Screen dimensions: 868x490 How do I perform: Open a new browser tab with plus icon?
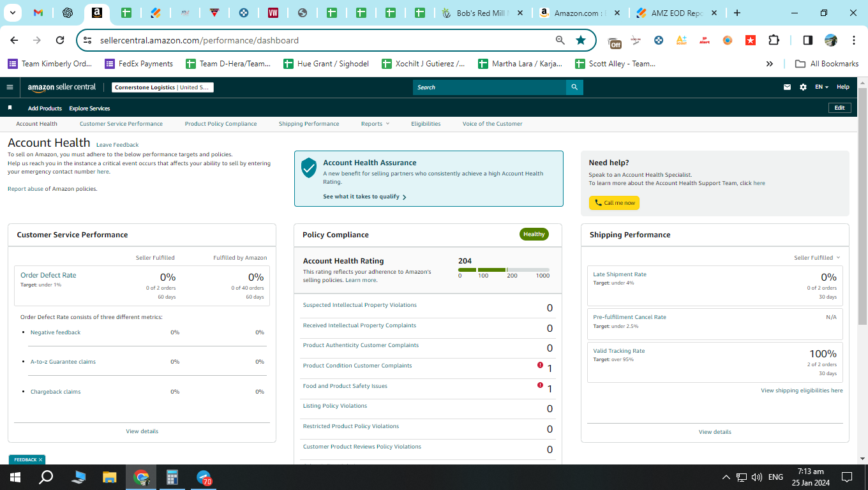point(737,13)
